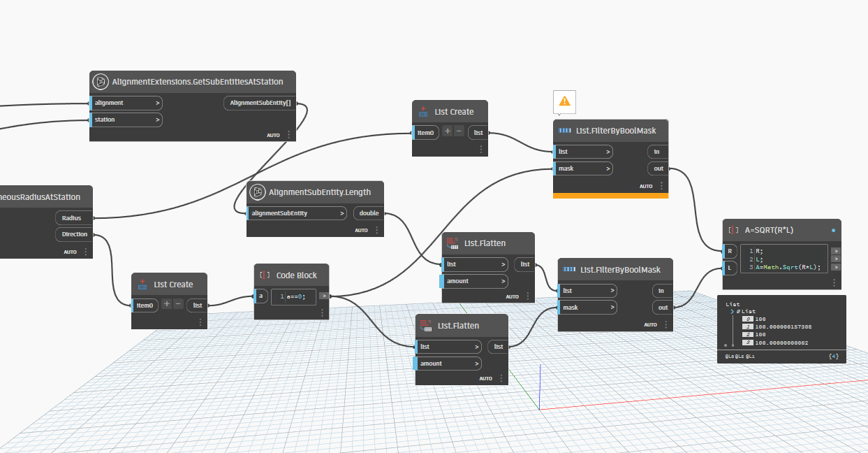The image size is (868, 453).
Task: Click the plus icon on upper List Create node
Action: click(447, 132)
